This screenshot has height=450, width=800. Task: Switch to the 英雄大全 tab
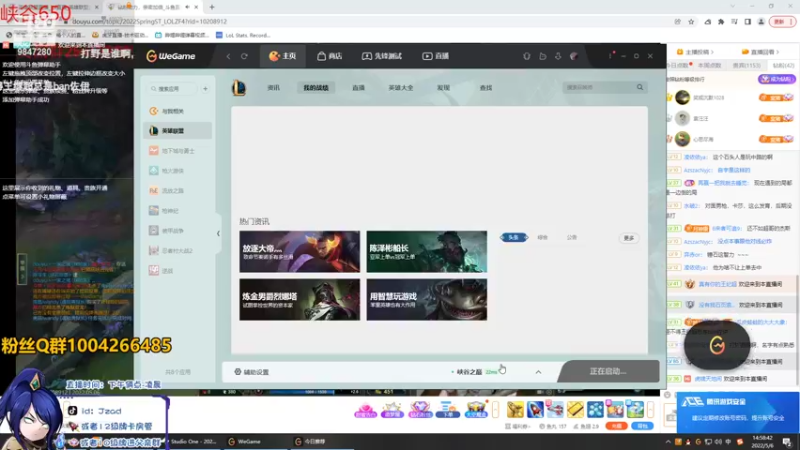coord(401,88)
